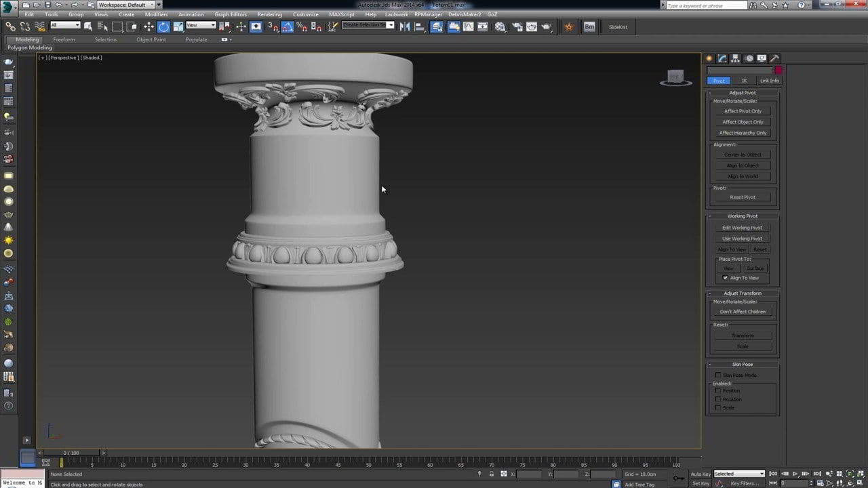Toggle the Angle Snap tool
The image size is (868, 488).
click(x=287, y=26)
